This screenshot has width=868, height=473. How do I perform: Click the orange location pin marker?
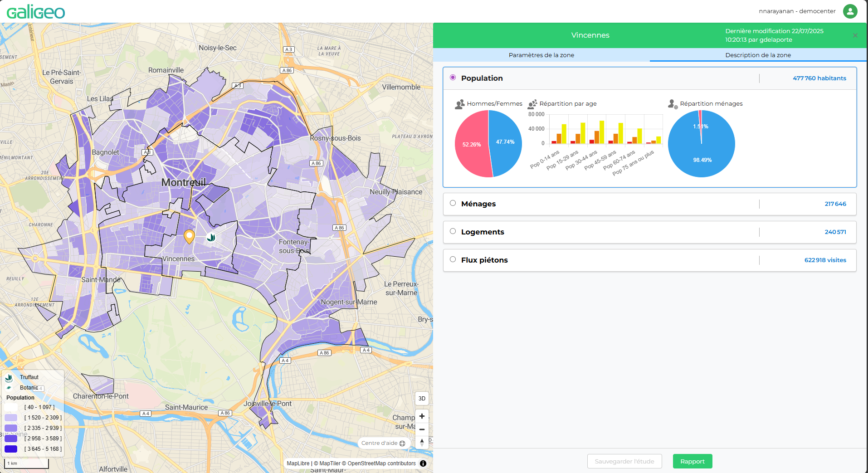pos(189,236)
